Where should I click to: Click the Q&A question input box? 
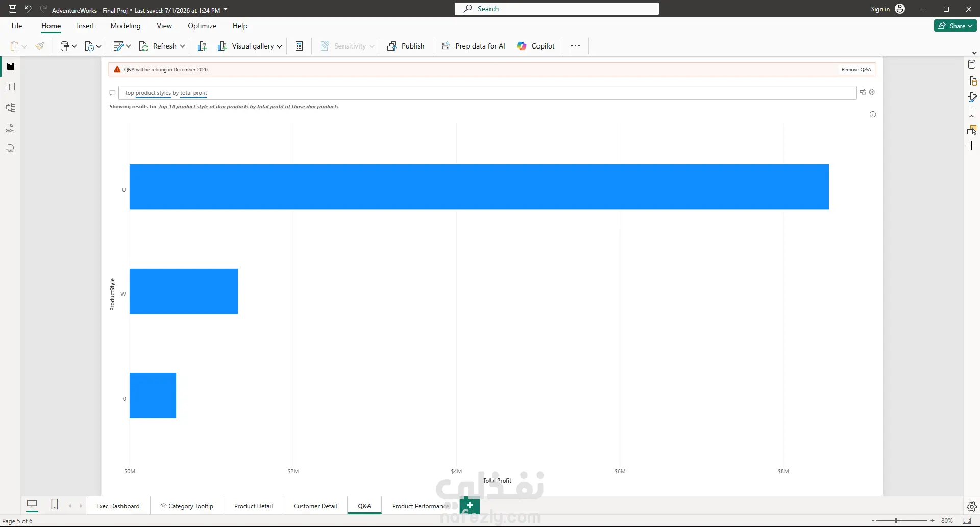[x=487, y=93]
